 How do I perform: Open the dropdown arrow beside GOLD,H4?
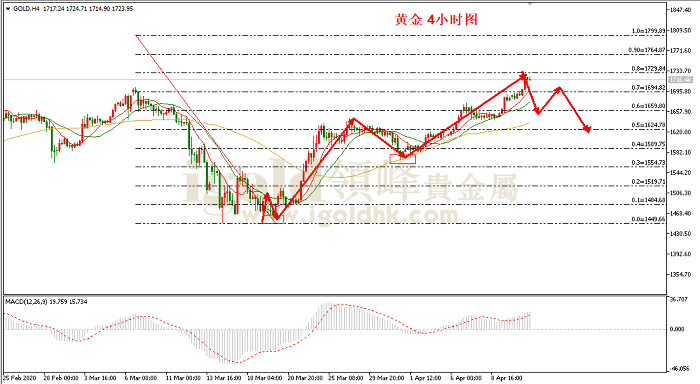8,8
